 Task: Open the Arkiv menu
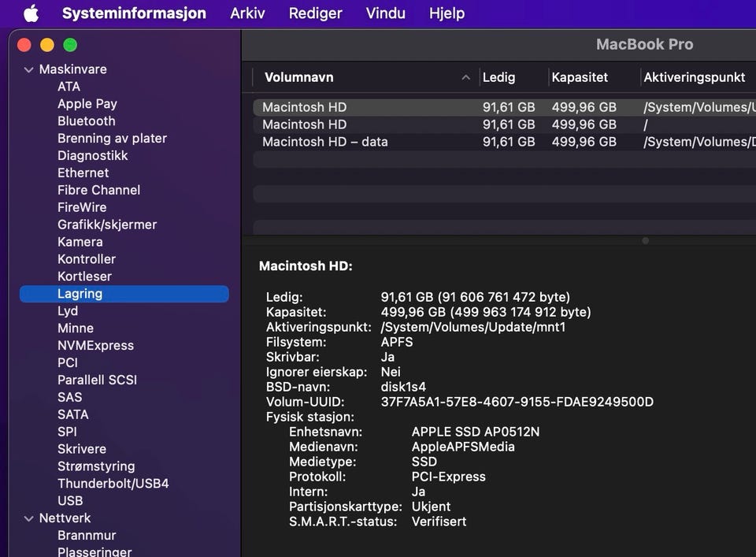(x=247, y=13)
